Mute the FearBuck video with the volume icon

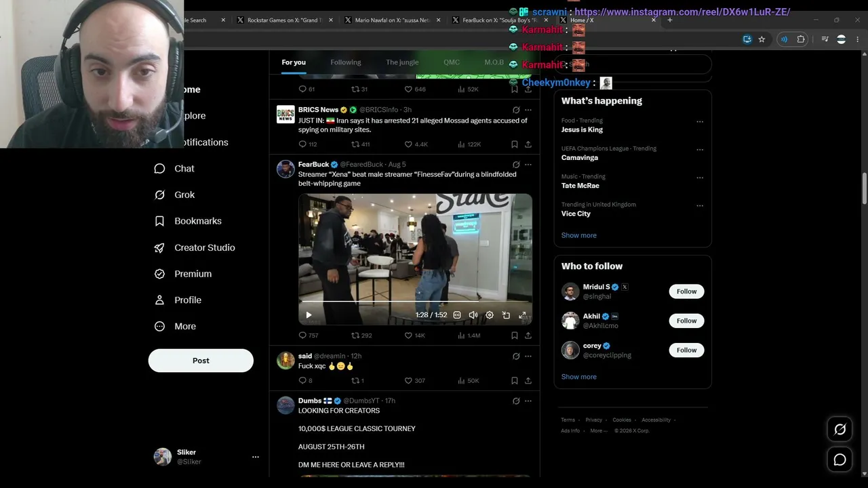coord(473,315)
